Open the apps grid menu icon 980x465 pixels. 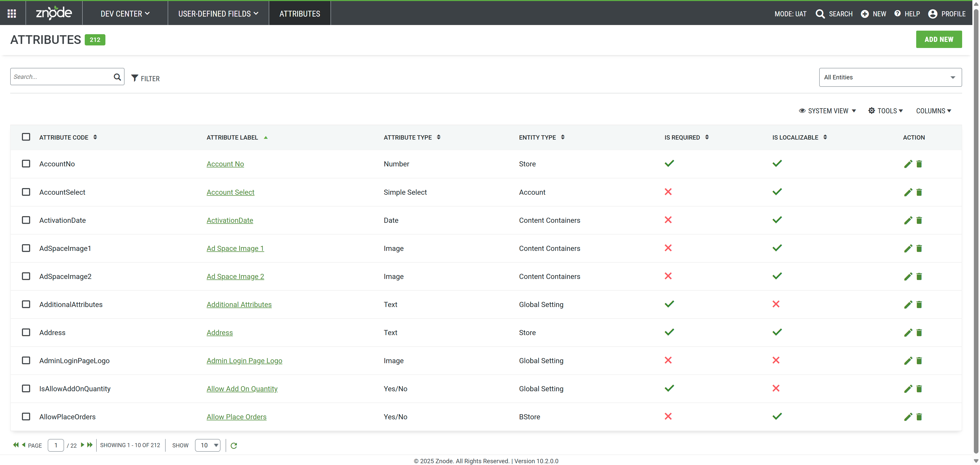(12, 14)
